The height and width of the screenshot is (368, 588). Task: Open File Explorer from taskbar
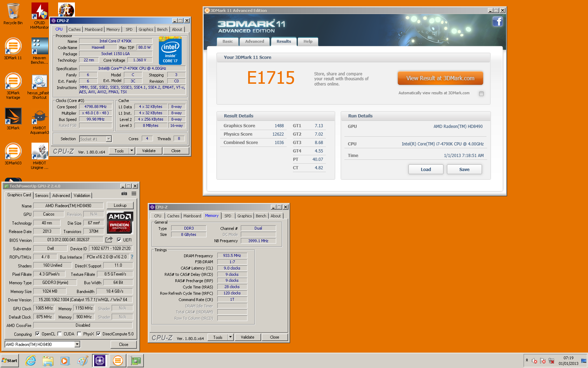tap(48, 360)
